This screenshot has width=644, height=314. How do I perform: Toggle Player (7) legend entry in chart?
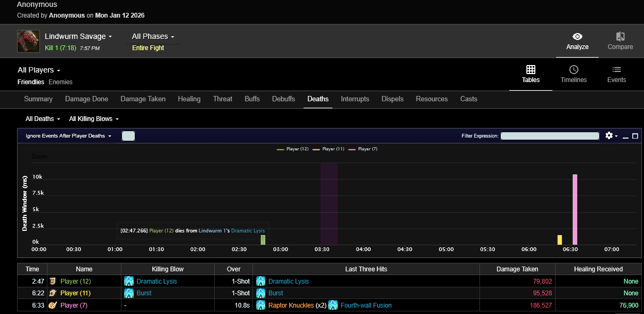click(363, 149)
